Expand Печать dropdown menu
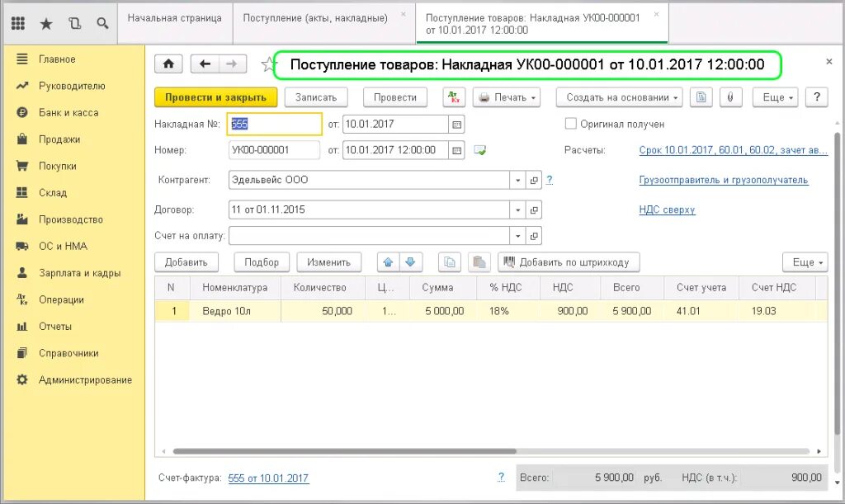The width and height of the screenshot is (845, 504). point(507,97)
